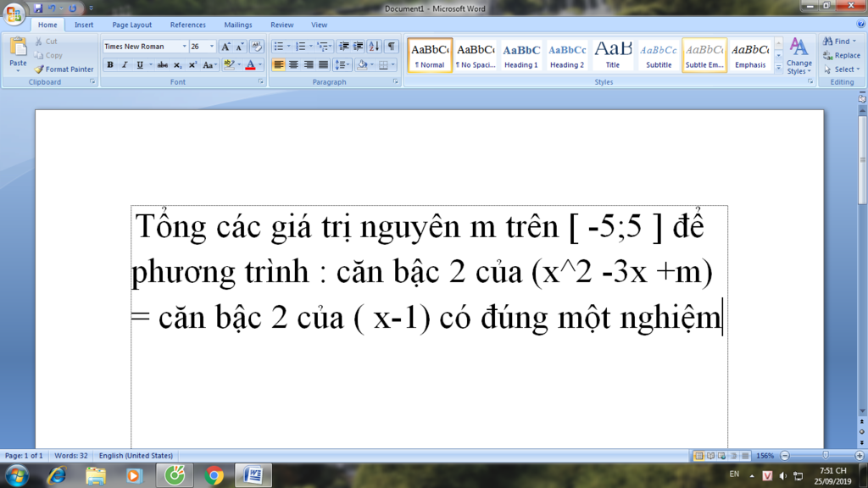Toggle subscript formatting
Image resolution: width=868 pixels, height=488 pixels.
pos(177,64)
